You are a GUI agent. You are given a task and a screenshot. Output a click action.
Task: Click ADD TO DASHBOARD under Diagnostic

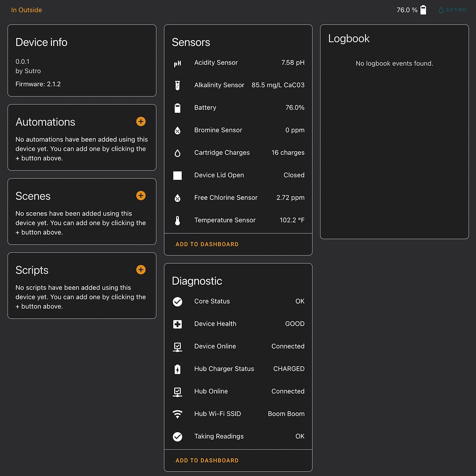click(207, 460)
